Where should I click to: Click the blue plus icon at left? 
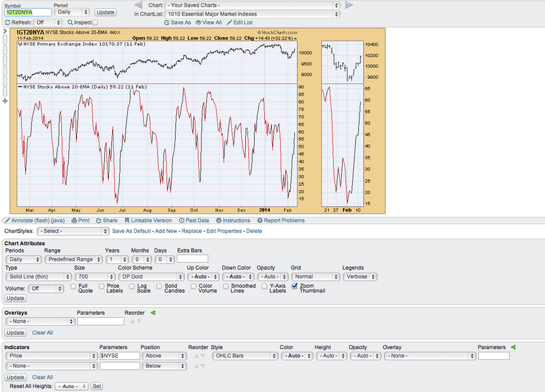(5, 101)
